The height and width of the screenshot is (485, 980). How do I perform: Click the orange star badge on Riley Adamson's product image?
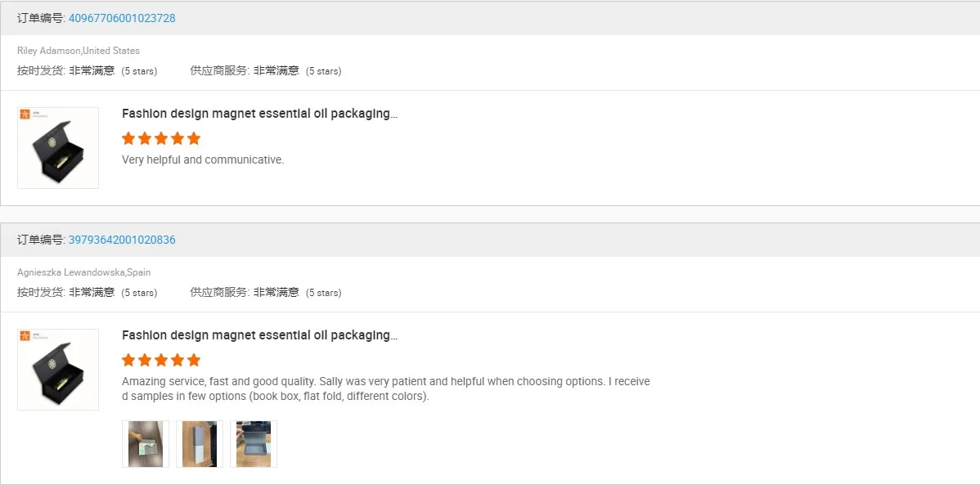click(25, 115)
